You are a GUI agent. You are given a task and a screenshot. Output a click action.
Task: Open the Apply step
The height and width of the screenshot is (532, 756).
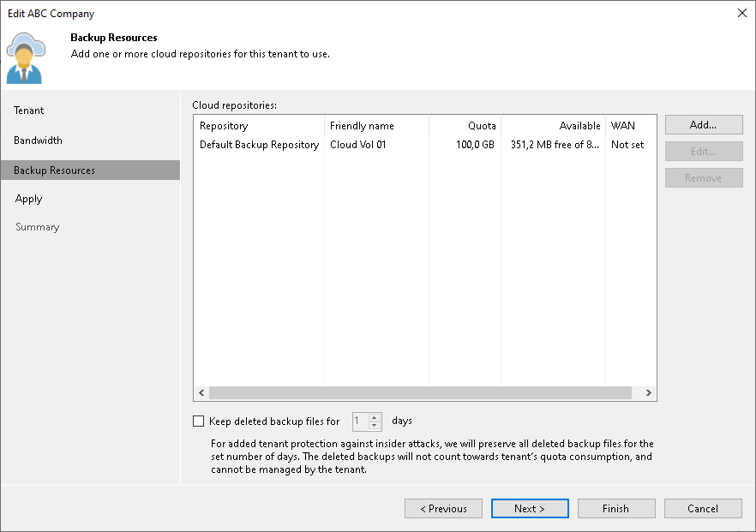[28, 198]
